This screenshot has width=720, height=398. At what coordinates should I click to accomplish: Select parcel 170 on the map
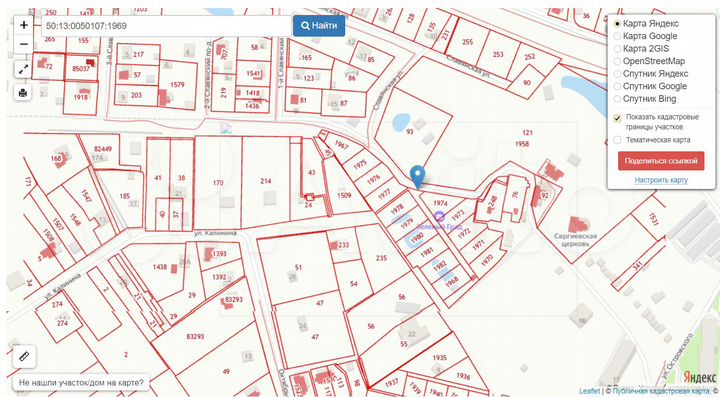coord(218,183)
